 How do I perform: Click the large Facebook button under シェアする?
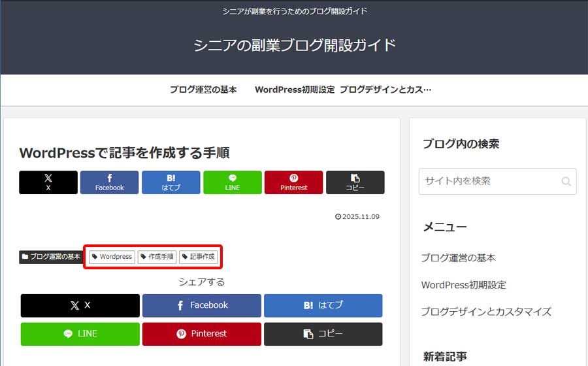pos(202,306)
